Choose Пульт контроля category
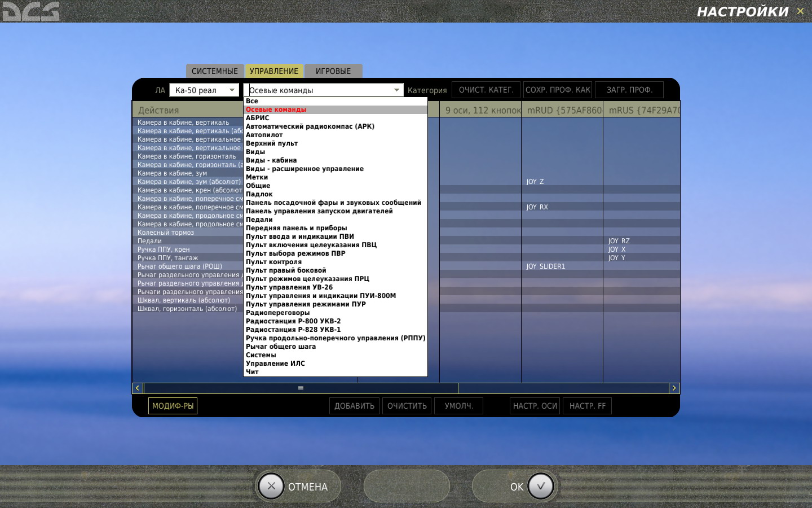 [x=336, y=262]
